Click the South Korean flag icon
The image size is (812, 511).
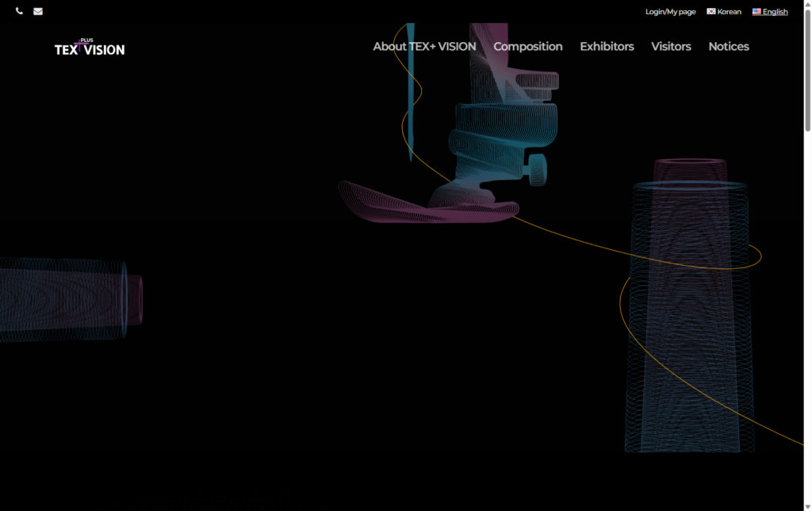(711, 12)
